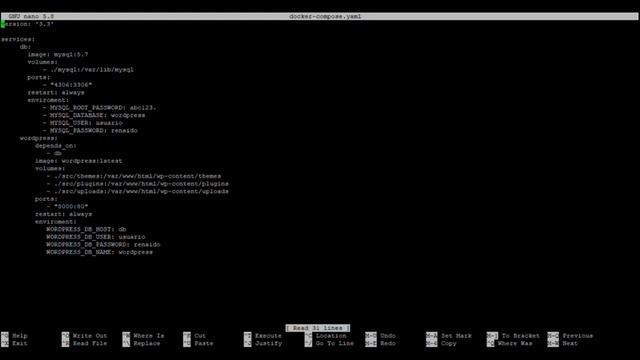Screen dimensions: 640x360
Task: Click the Previous shortcut label
Action: pos(578,336)
